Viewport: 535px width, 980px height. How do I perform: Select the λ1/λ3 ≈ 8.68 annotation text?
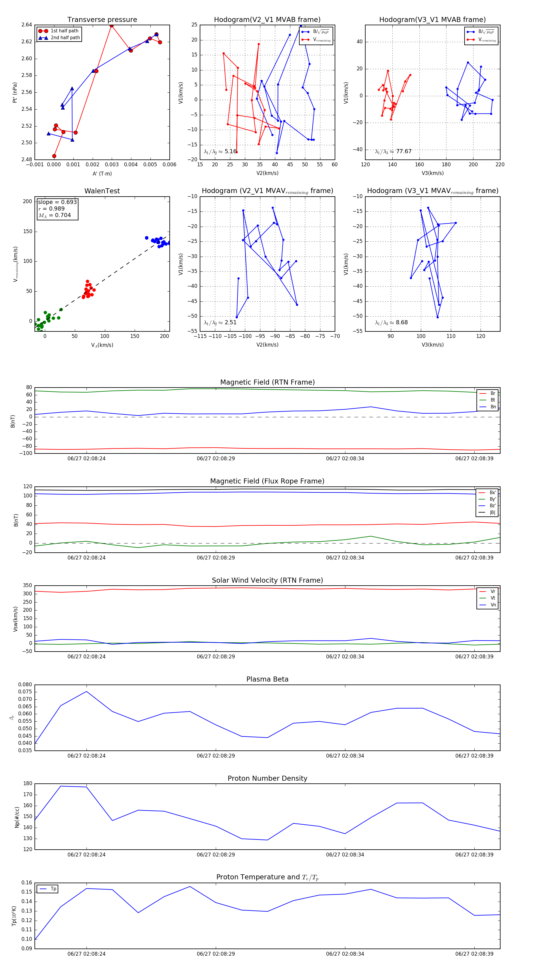(x=391, y=323)
